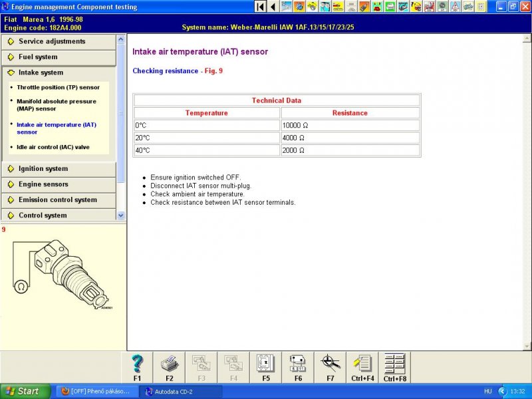Expand the Fuel system section
The width and height of the screenshot is (532, 399).
(59, 57)
